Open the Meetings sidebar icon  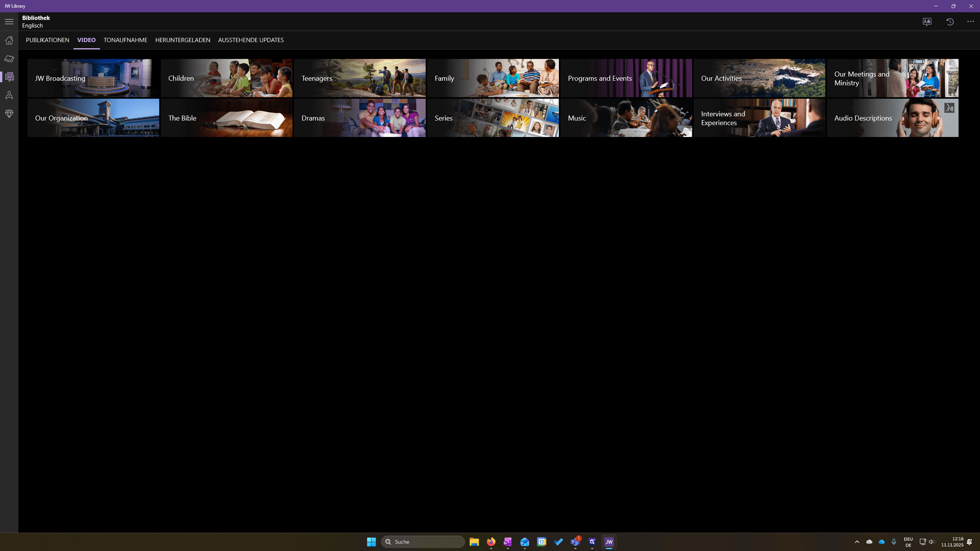point(9,95)
